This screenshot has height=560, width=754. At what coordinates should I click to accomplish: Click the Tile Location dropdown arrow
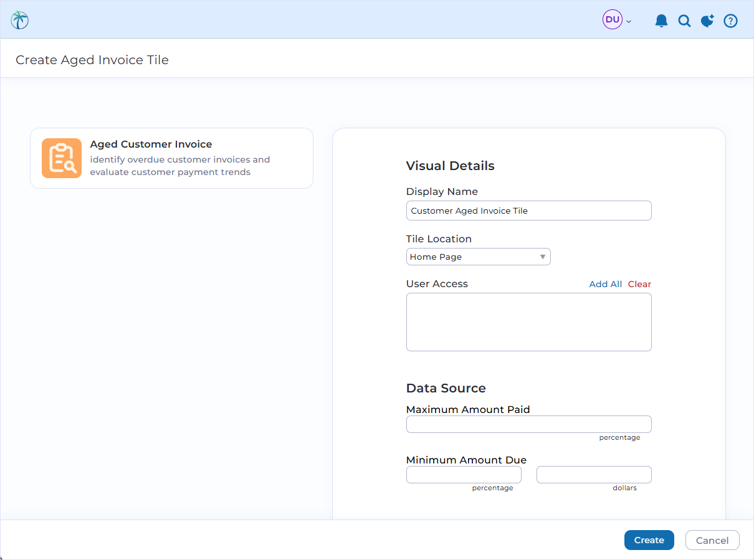(543, 256)
